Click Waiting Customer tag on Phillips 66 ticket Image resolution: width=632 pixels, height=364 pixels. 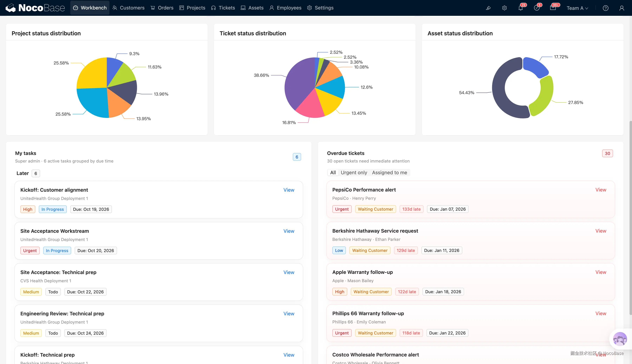pos(375,333)
